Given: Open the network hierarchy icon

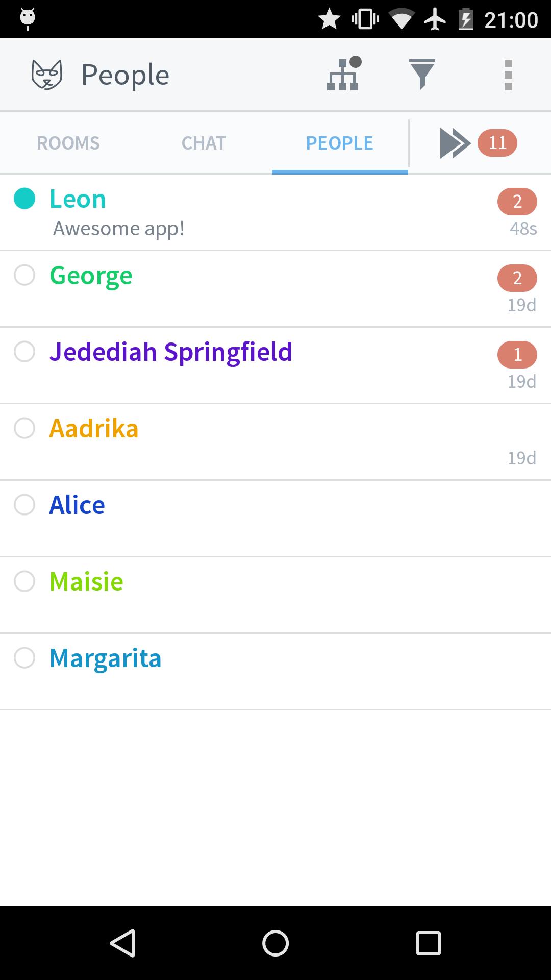Looking at the screenshot, I should coord(343,75).
